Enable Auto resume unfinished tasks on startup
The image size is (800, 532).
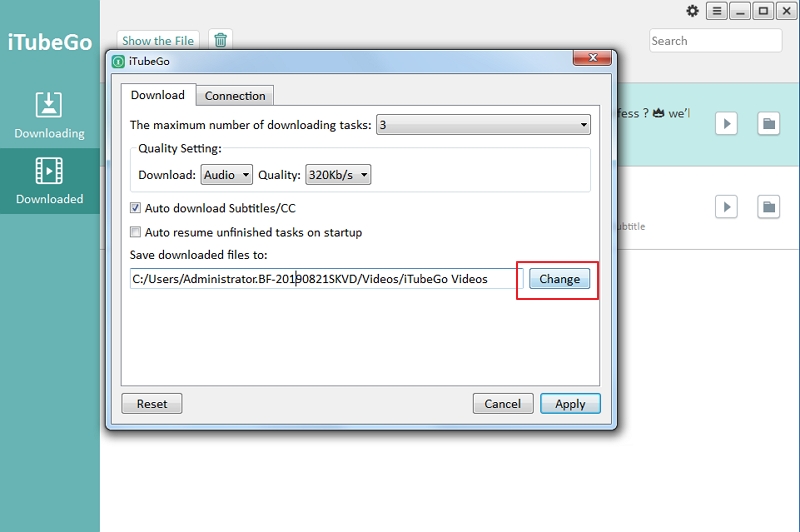(135, 232)
